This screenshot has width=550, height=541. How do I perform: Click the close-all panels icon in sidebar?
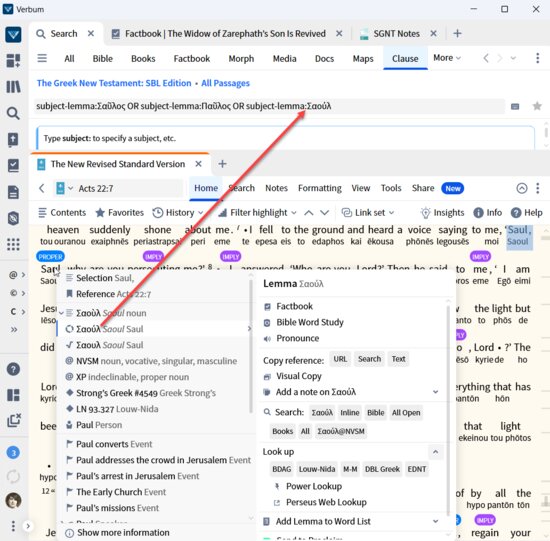(x=14, y=420)
